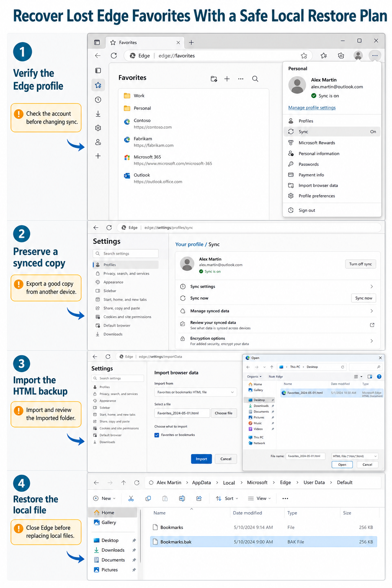Sort by the Date modified column in File Explorer
Image resolution: width=392 pixels, height=588 pixels.
point(247,513)
